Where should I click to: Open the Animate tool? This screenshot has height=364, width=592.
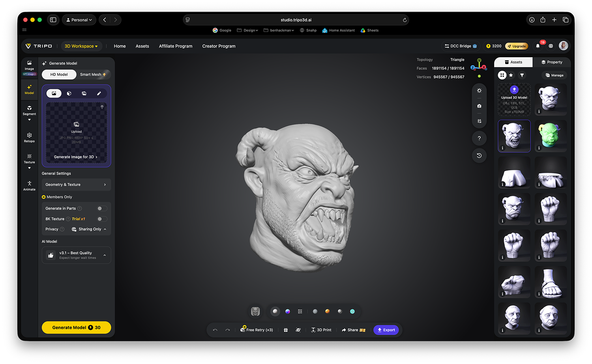point(29,186)
